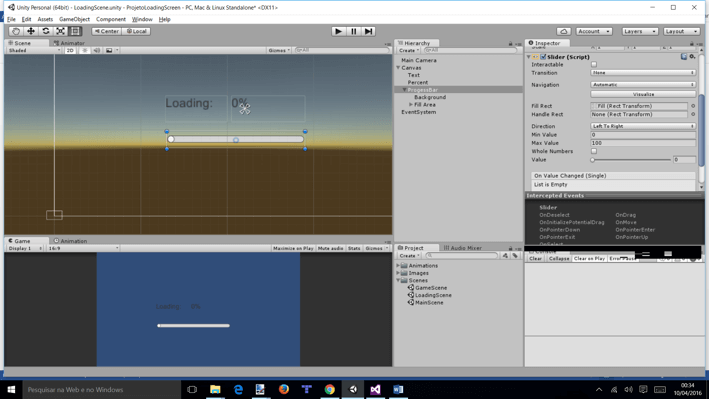
Task: Open scene effects image icon
Action: pyautogui.click(x=109, y=50)
